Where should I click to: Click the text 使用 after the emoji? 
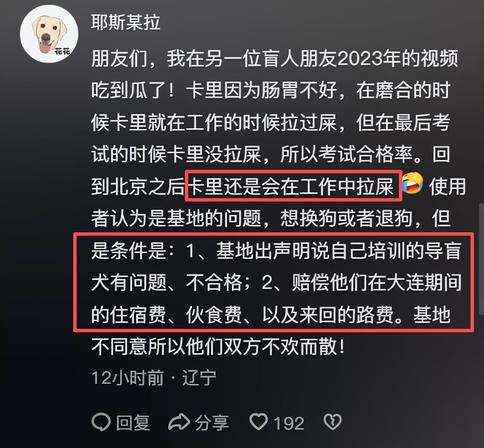coord(447,187)
